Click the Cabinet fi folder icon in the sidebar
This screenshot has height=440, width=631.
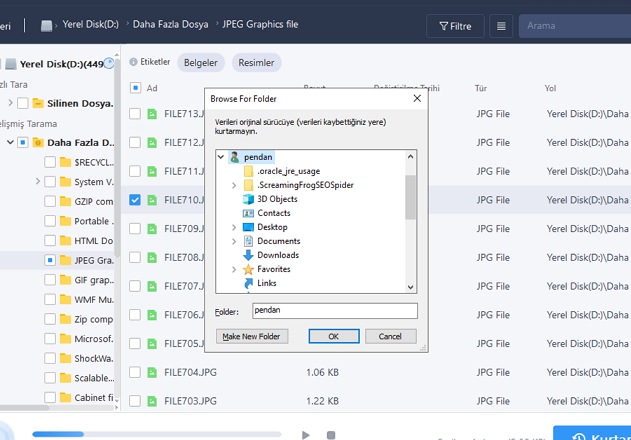[65, 397]
